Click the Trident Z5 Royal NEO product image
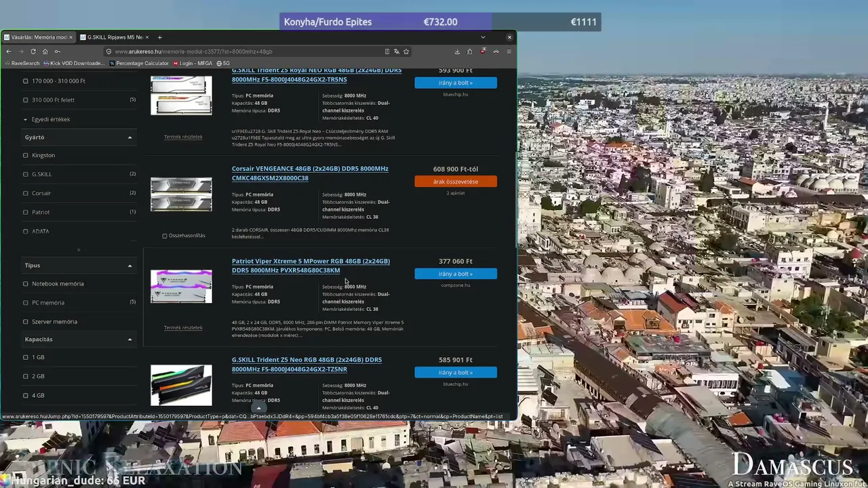868x488 pixels. (x=181, y=95)
